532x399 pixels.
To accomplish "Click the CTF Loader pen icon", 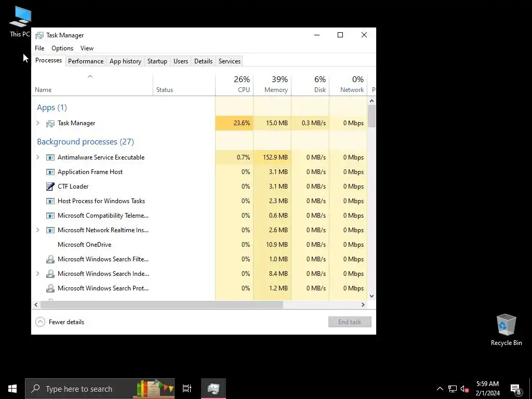I will [x=50, y=187].
